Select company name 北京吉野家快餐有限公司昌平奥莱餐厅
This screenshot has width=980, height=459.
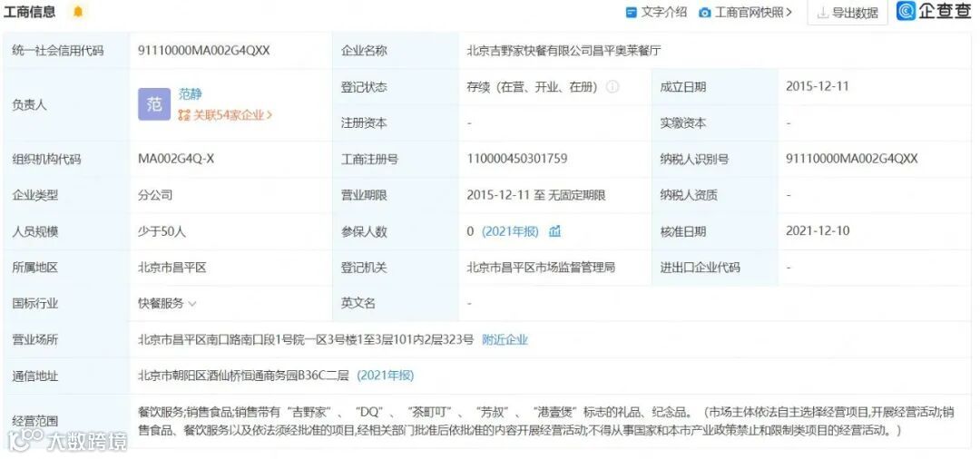(x=563, y=51)
